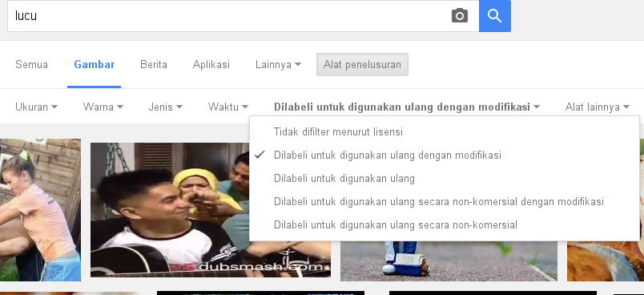Open the Ukuran filter dropdown
Screen dimensions: 644x295
point(36,107)
